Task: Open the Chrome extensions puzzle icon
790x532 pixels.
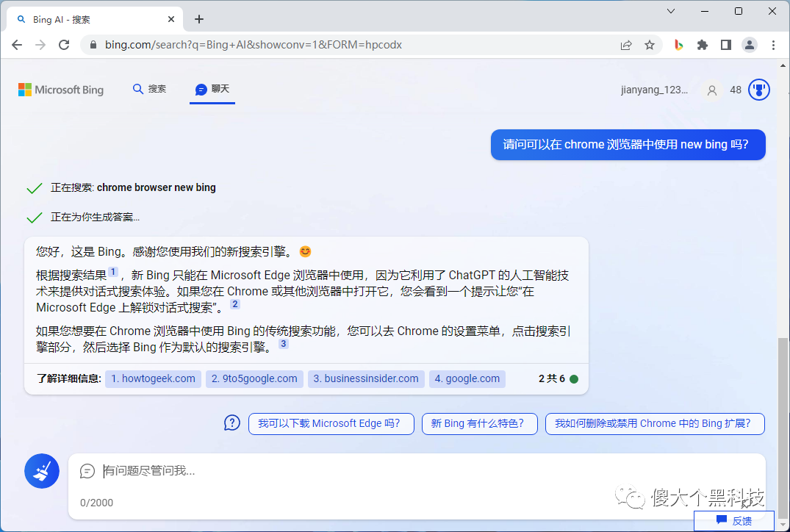Action: 702,45
